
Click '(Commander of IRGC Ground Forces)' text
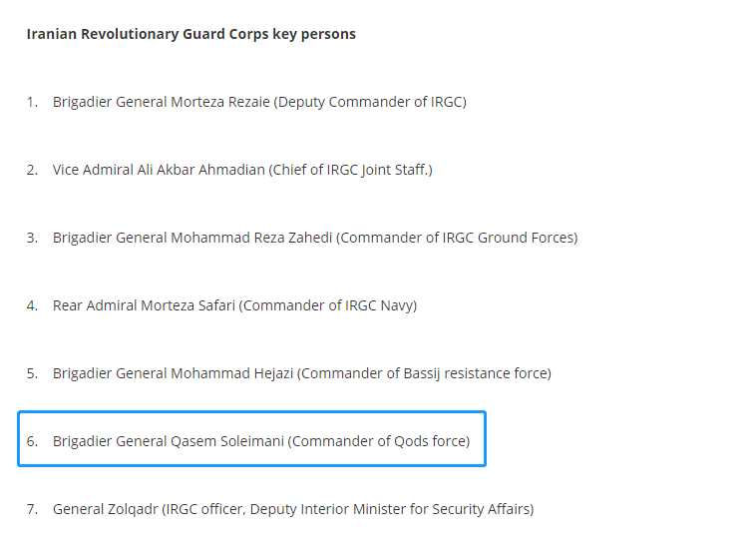(457, 238)
